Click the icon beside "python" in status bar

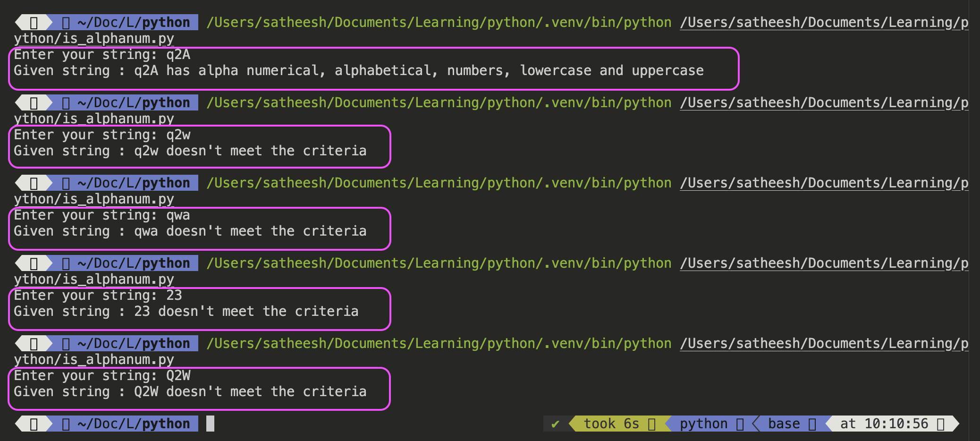tap(740, 424)
